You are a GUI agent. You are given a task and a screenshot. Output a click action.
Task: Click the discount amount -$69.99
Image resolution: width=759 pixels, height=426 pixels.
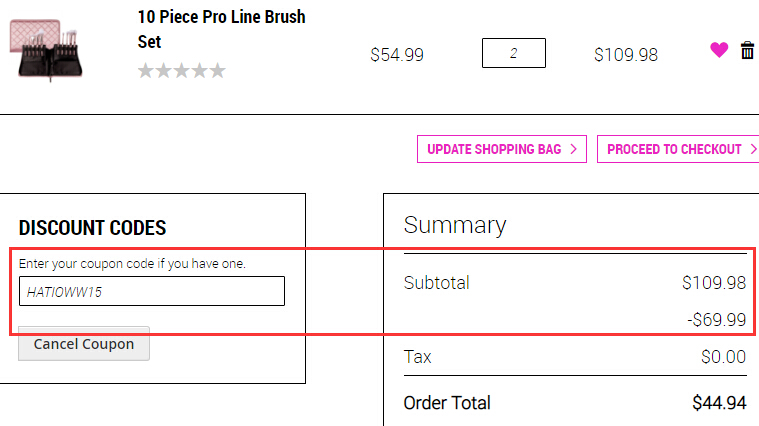(716, 320)
